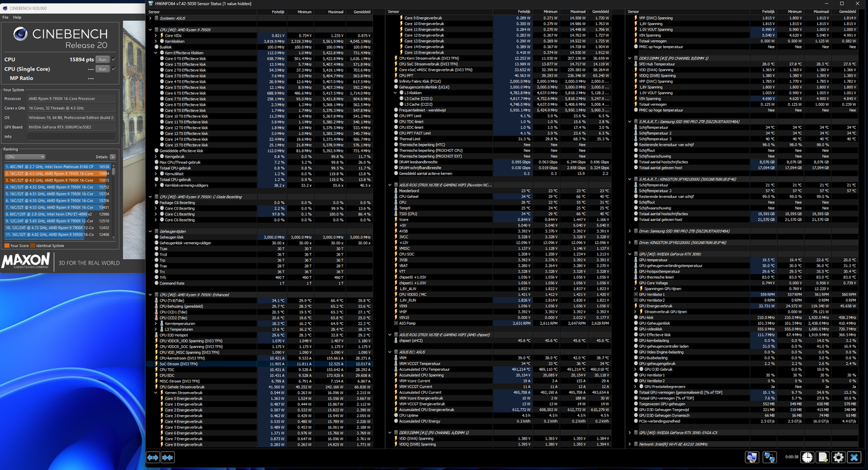Click the icon beside GPU thermische limiet
Viewport: 868px width, 470px height.
point(636,277)
